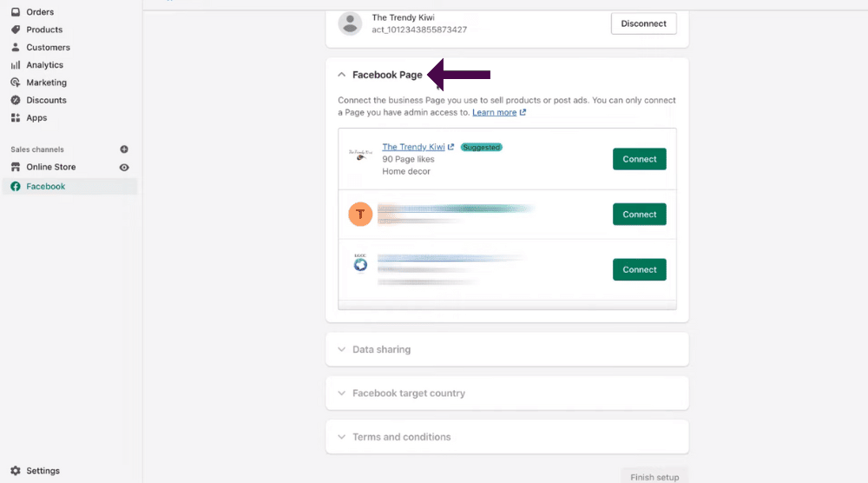The width and height of the screenshot is (868, 483).
Task: Go to Customers in the sidebar menu
Action: (48, 47)
